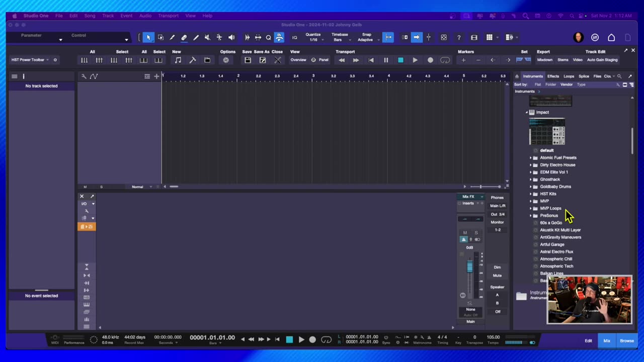Click the home icon in top-right toolbar
Screen dimensions: 644x362
(611, 37)
